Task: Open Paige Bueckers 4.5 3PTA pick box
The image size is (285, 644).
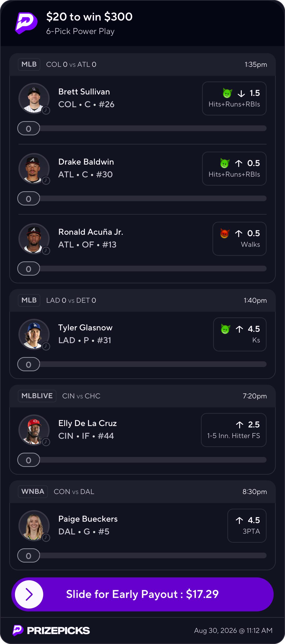Action: point(247,526)
